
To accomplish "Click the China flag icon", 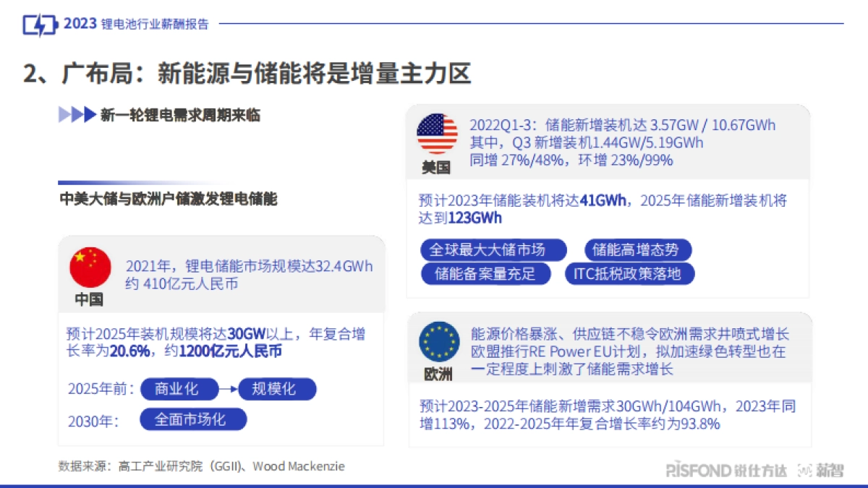I will pos(90,267).
